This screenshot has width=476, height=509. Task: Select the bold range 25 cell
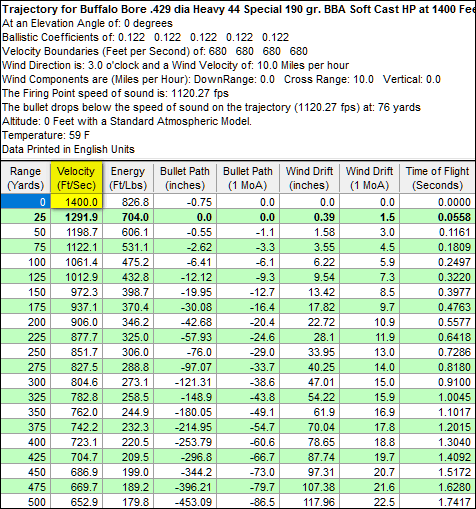26,217
